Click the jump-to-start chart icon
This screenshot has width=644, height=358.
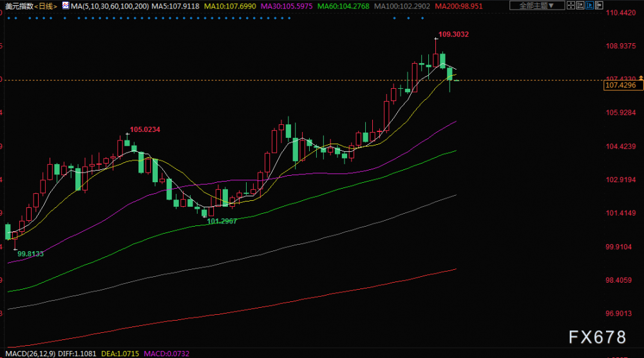click(x=580, y=5)
